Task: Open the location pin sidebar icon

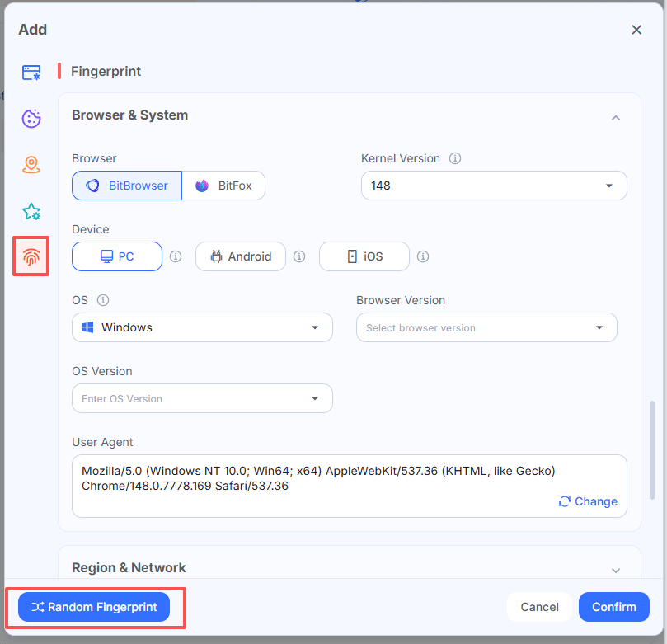Action: tap(31, 165)
